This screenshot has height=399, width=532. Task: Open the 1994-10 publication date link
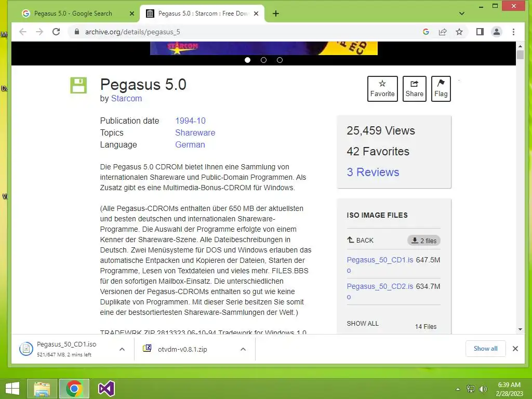coord(190,121)
